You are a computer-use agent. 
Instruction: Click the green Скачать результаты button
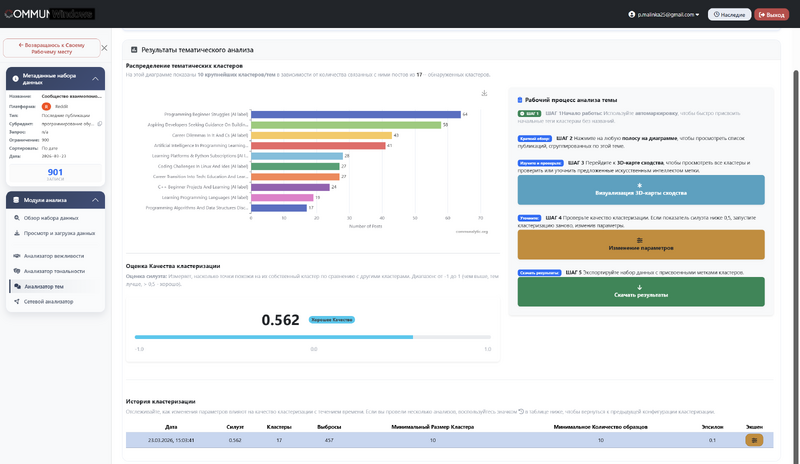642,291
